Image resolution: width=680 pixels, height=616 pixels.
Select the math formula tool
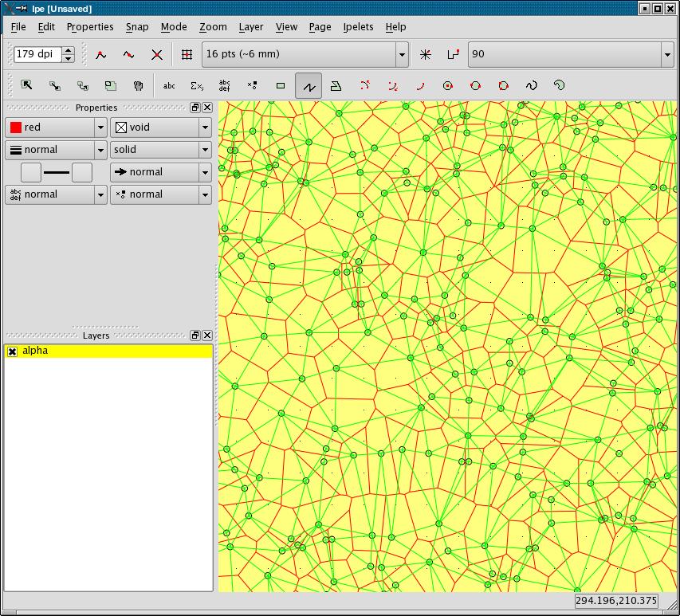[x=197, y=85]
